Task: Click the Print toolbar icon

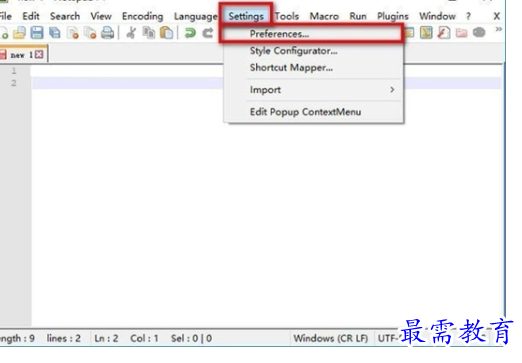Action: [108, 33]
